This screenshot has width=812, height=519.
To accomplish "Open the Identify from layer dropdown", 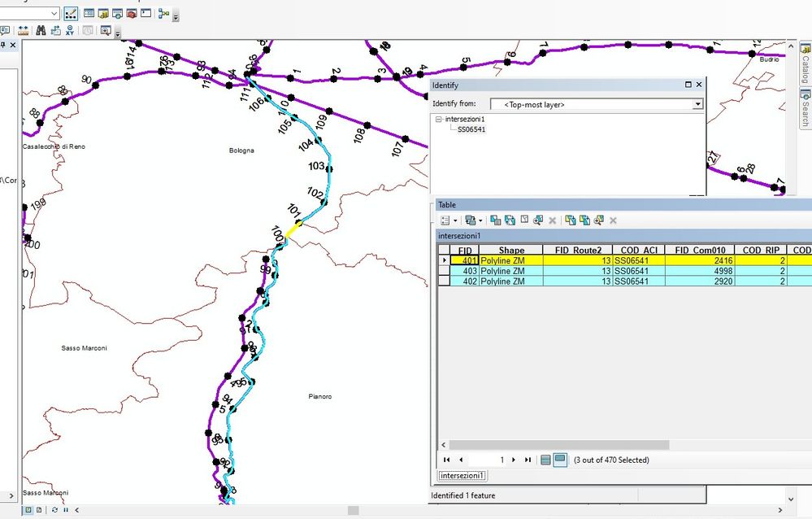I will click(x=697, y=104).
